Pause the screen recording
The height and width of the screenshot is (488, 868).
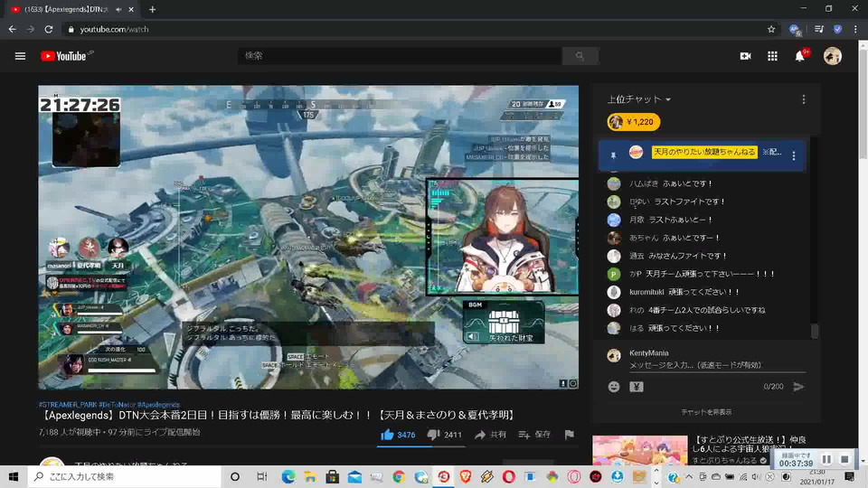(x=826, y=459)
